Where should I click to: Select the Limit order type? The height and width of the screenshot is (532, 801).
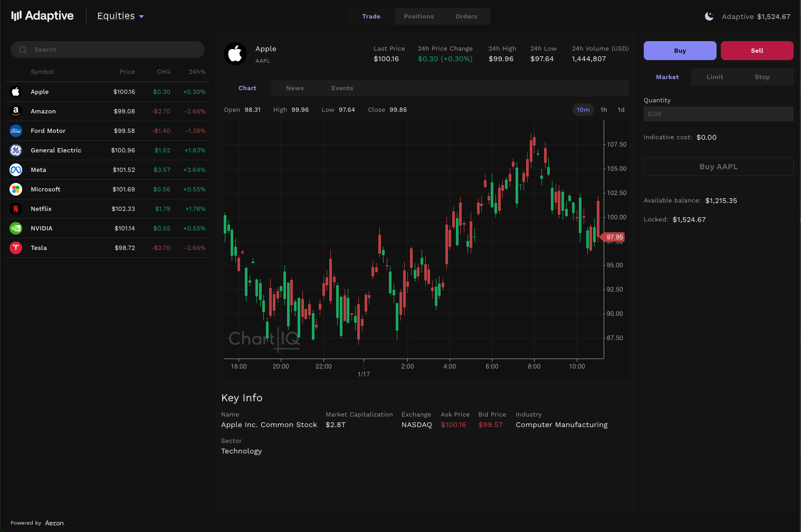point(714,77)
